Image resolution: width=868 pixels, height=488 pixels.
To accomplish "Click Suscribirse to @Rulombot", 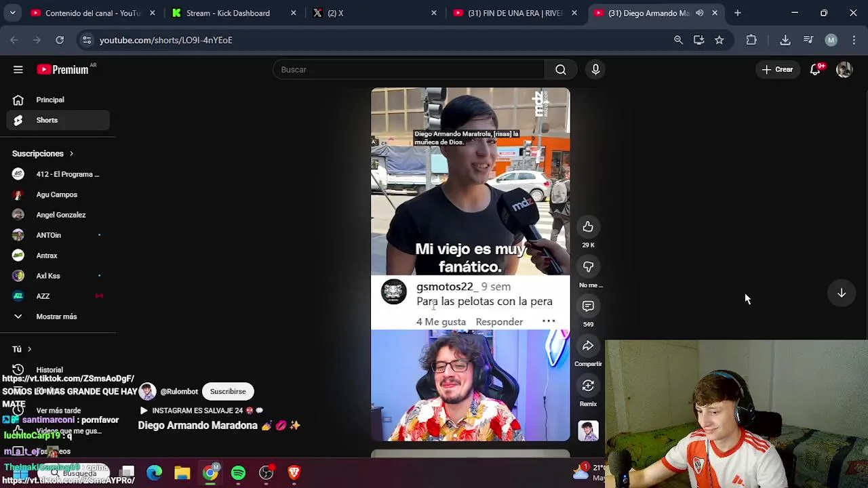I will point(228,392).
